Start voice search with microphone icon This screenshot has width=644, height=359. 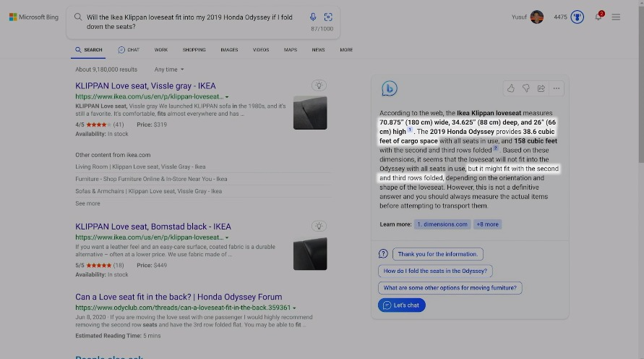click(312, 17)
